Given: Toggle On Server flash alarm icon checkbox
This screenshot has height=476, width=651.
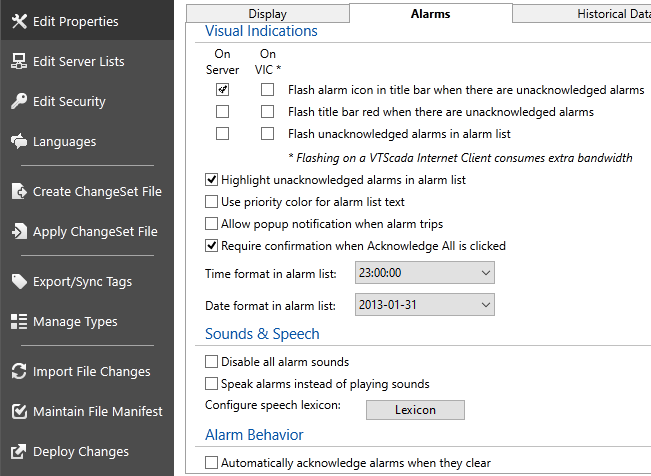Looking at the screenshot, I should 222,89.
